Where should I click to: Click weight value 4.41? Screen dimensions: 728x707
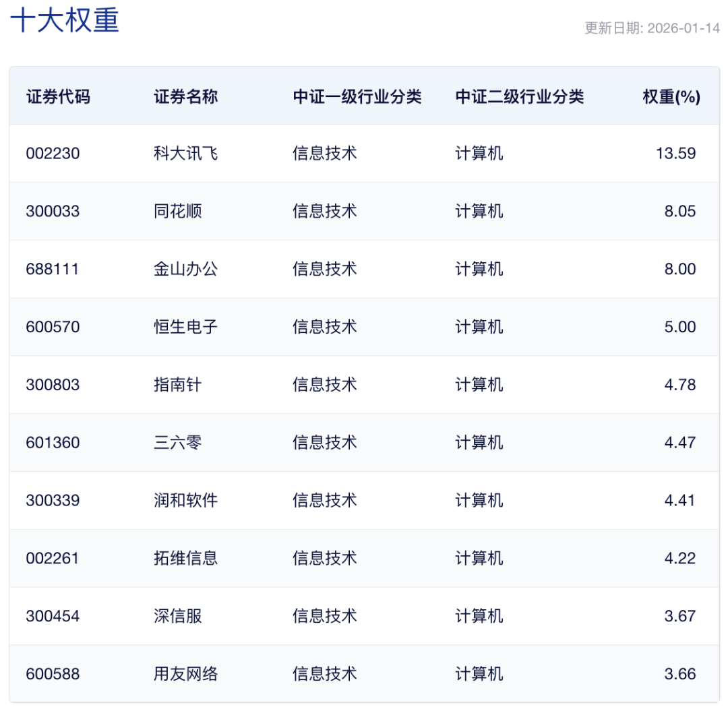(680, 500)
